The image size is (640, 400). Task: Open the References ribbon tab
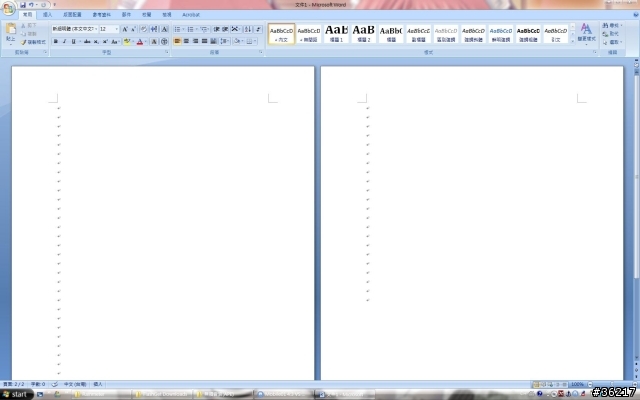101,15
